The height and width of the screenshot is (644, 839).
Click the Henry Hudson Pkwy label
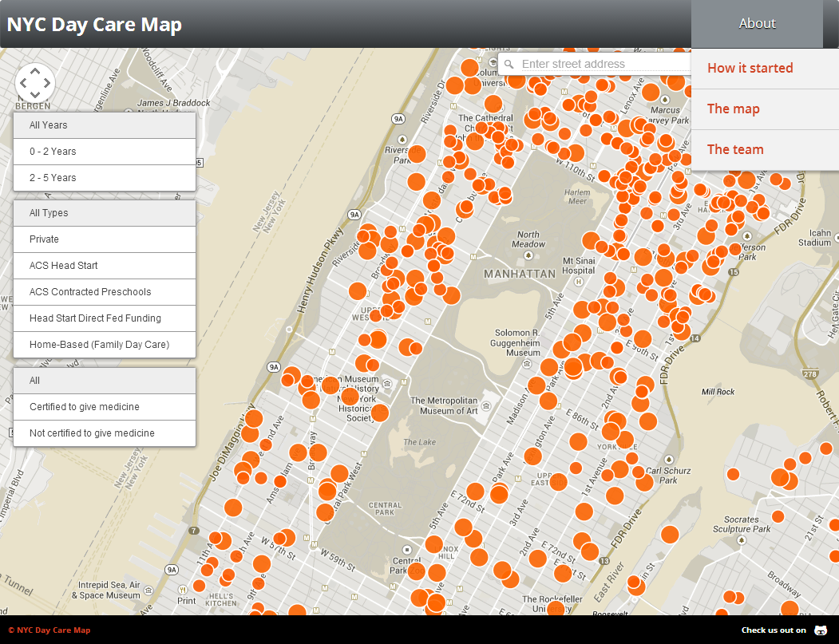click(320, 271)
